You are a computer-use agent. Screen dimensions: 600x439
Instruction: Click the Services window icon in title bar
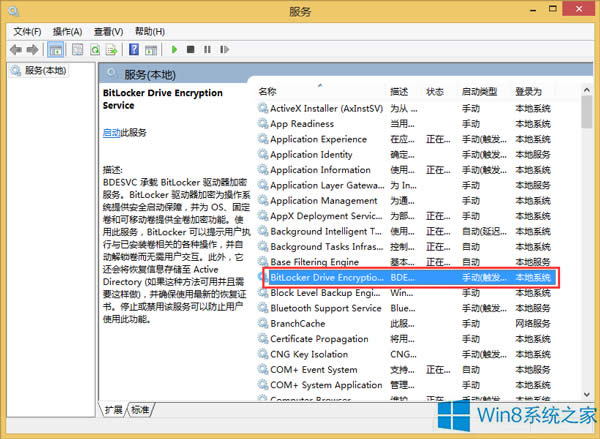14,11
